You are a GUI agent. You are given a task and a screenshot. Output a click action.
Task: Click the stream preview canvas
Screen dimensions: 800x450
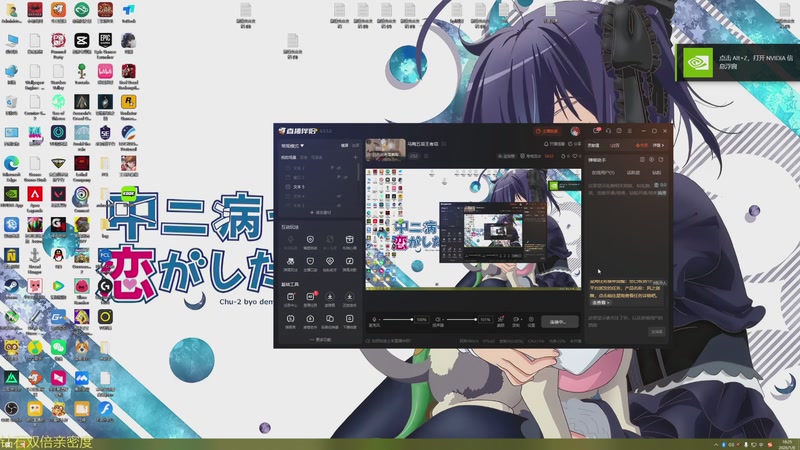pos(473,229)
